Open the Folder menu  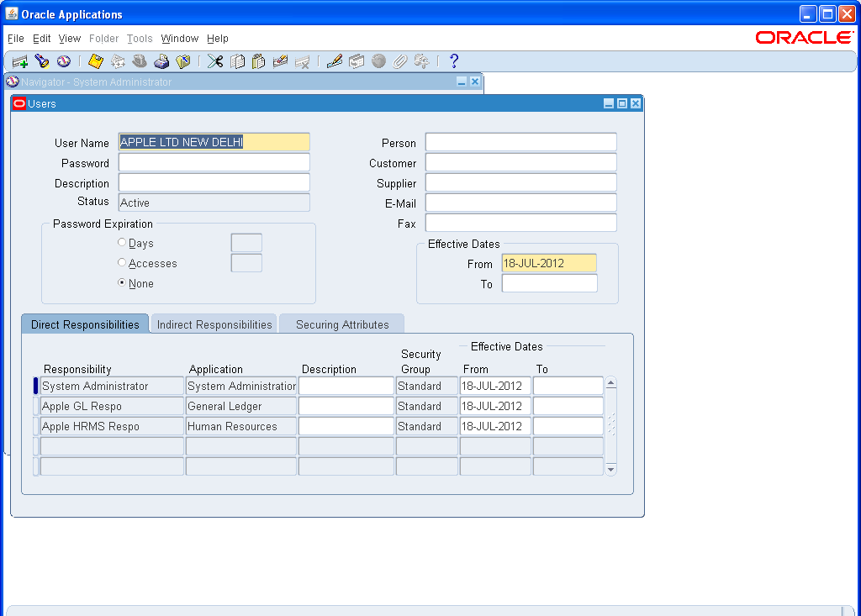103,39
